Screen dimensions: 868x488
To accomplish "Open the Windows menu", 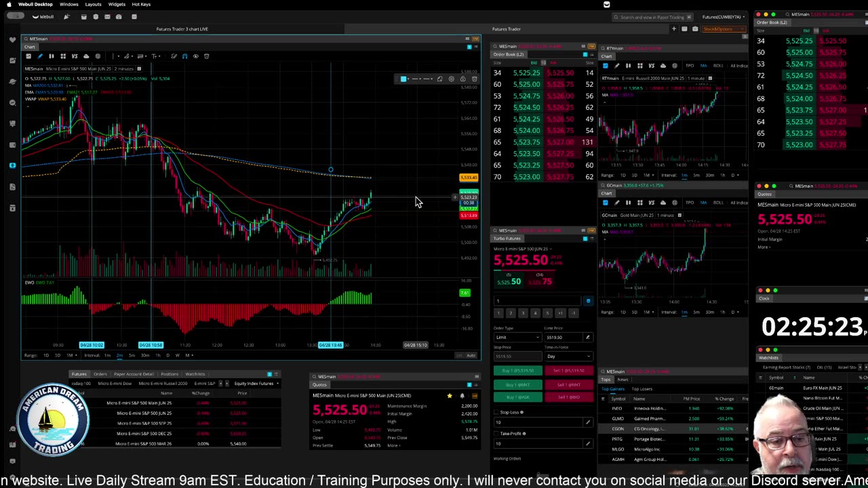I will pos(68,4).
